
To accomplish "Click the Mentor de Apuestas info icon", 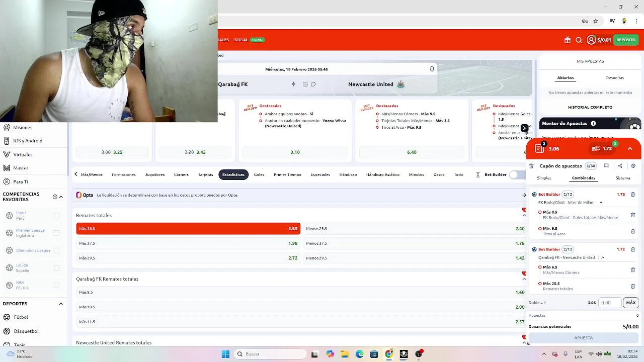I will (x=593, y=124).
